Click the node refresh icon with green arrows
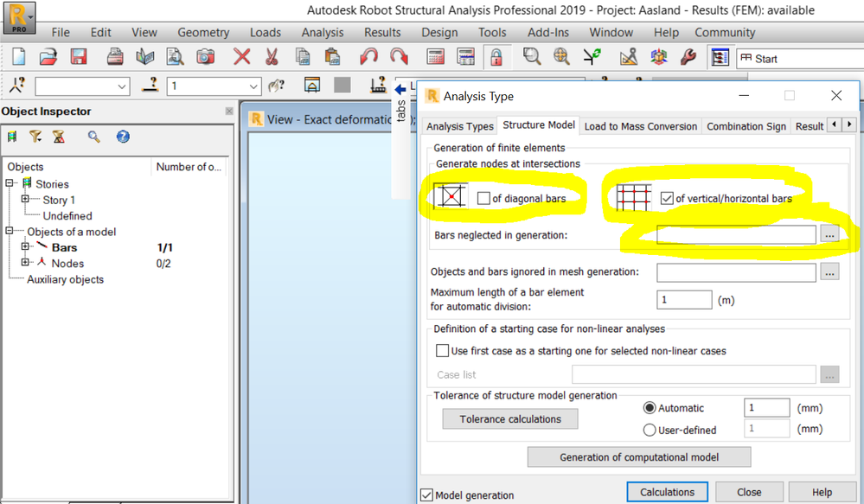The width and height of the screenshot is (864, 504). point(592,57)
